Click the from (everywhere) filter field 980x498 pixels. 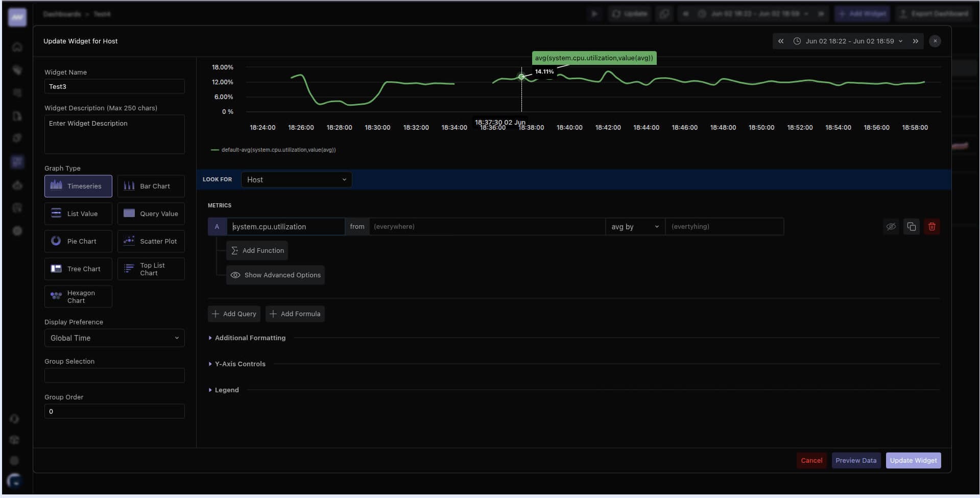point(487,226)
